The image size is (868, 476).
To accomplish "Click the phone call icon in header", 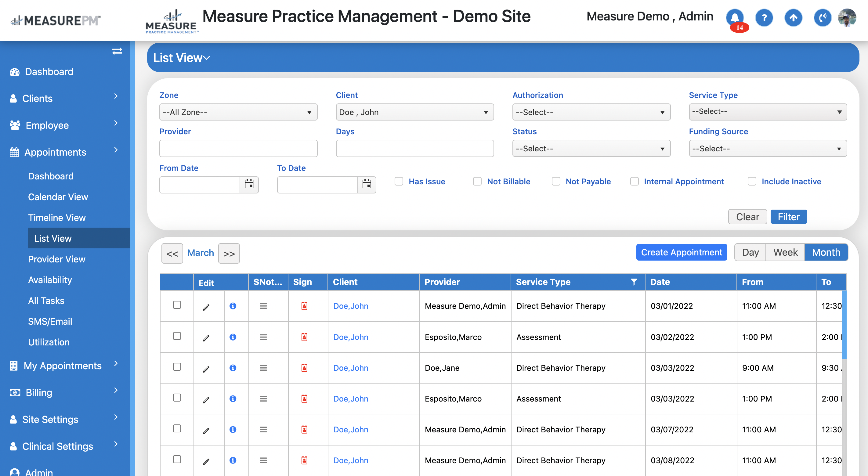I will [x=822, y=17].
